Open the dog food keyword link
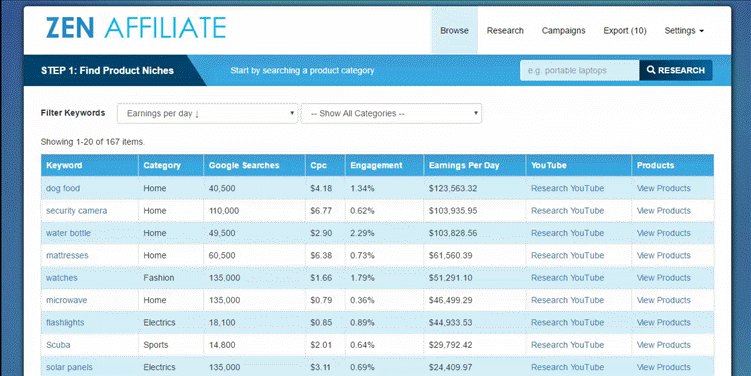Viewport: 751px width, 376px height. point(63,188)
